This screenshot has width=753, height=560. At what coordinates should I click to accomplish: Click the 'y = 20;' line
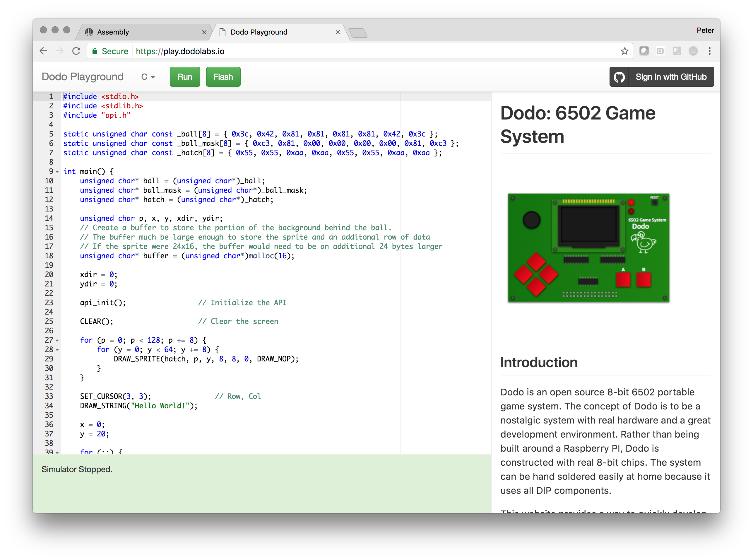click(95, 434)
